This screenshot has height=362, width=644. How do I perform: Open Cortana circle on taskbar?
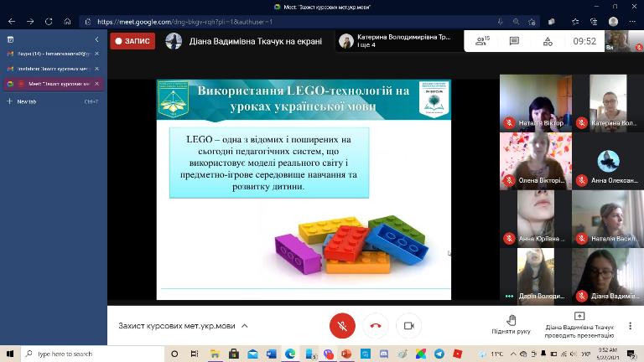click(x=174, y=354)
